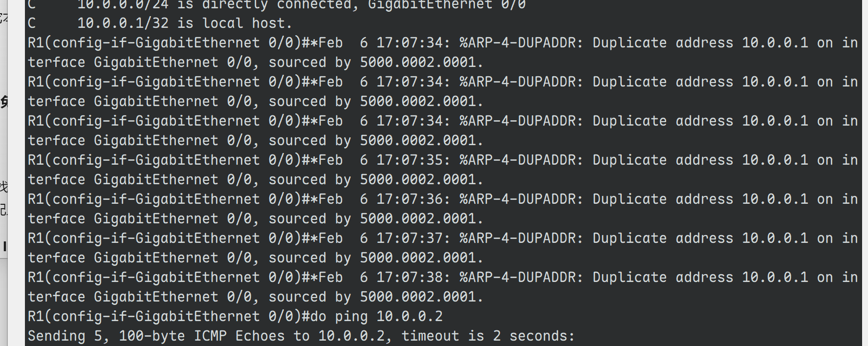Image resolution: width=868 pixels, height=346 pixels.
Task: Click the 'Feb' date in the 17:07:38 entry
Action: point(330,278)
